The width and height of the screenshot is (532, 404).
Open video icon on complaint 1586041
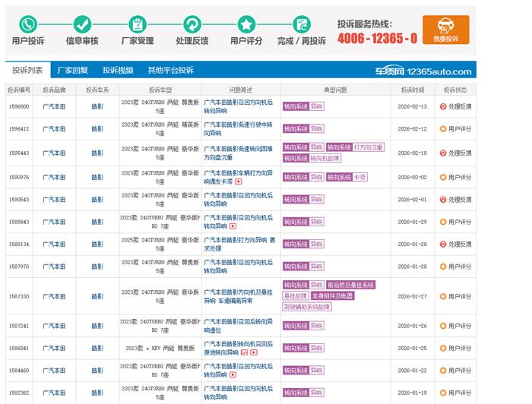click(252, 353)
